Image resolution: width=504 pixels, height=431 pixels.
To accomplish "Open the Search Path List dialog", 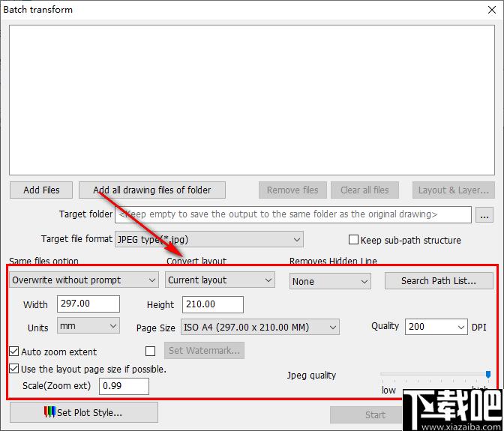I will click(439, 280).
